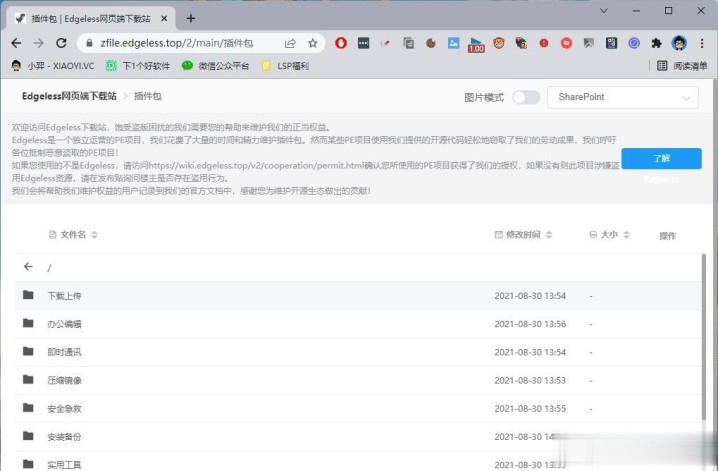718x471 pixels.
Task: Click Edgeless网页端下载站 breadcrumb link
Action: tap(69, 96)
